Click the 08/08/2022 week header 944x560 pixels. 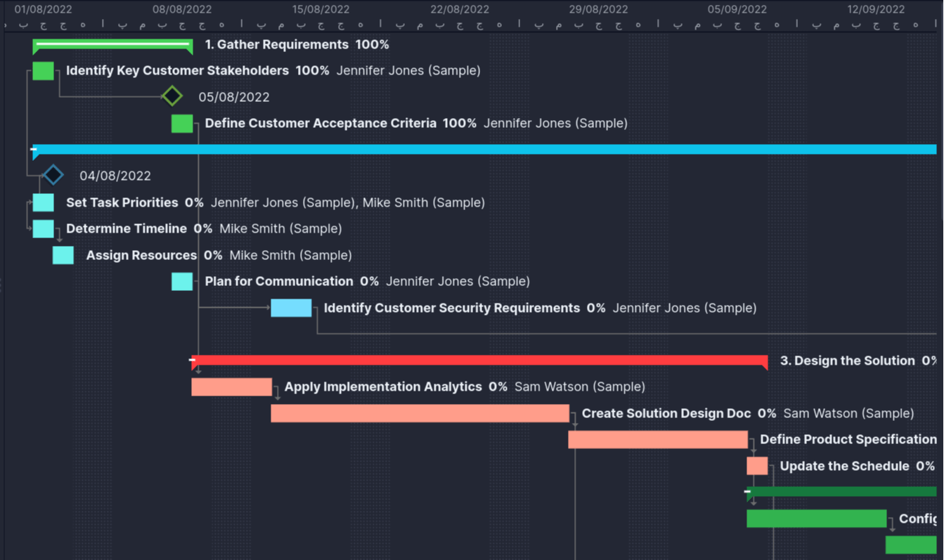[x=182, y=9]
